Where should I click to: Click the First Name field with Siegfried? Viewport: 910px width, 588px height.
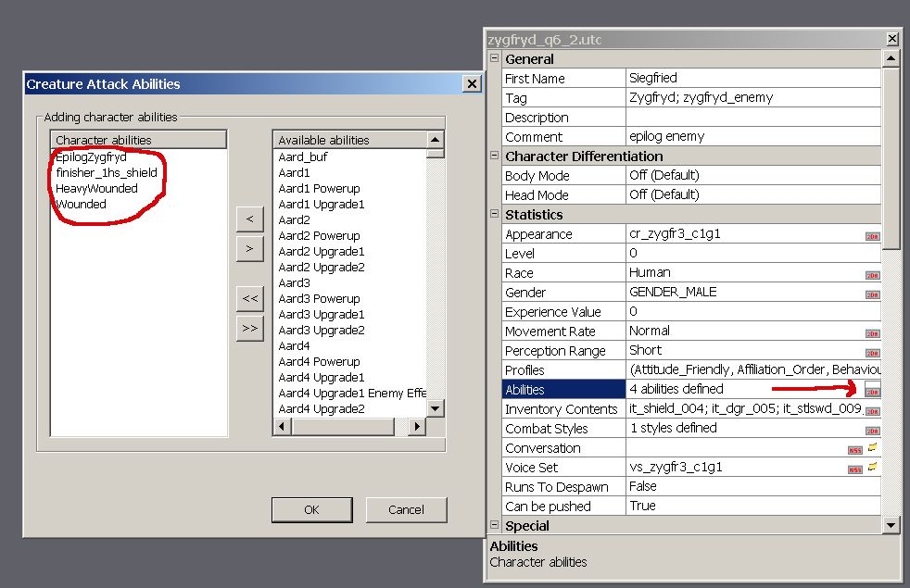(752, 79)
